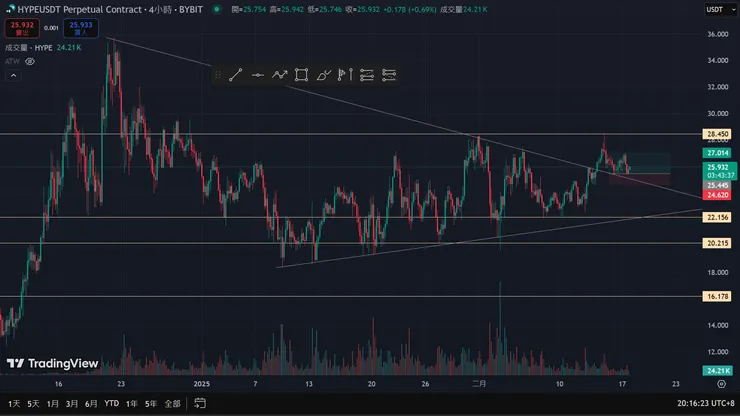Select the vertical pin line tool
The image size is (740, 416).
point(351,75)
